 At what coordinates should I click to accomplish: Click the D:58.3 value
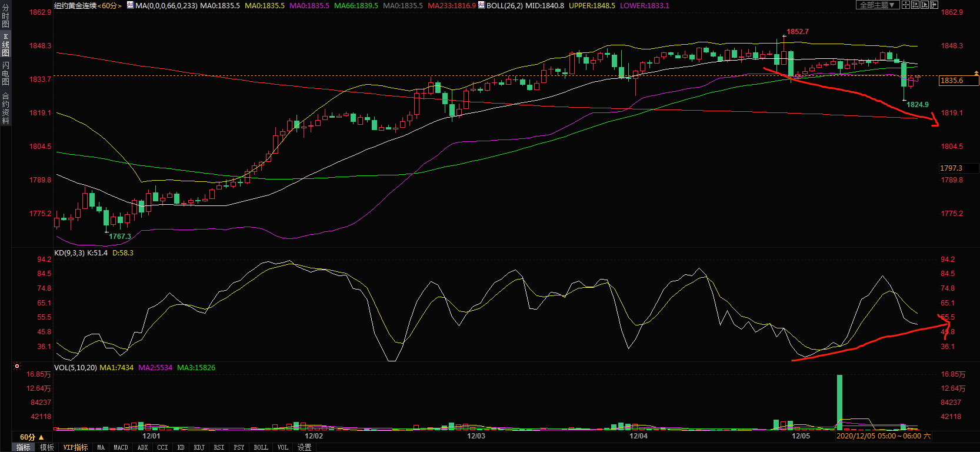(x=123, y=253)
